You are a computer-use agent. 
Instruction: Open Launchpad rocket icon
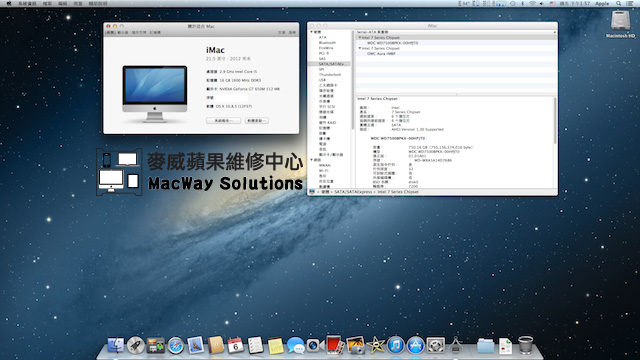(x=136, y=346)
